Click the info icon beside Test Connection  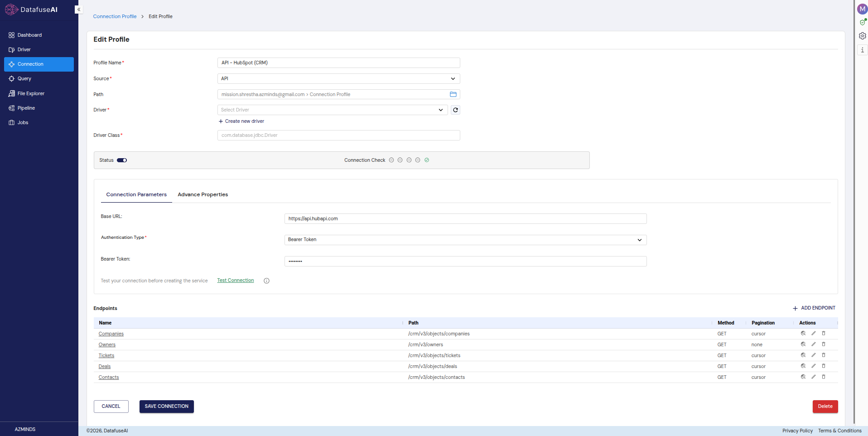point(266,281)
